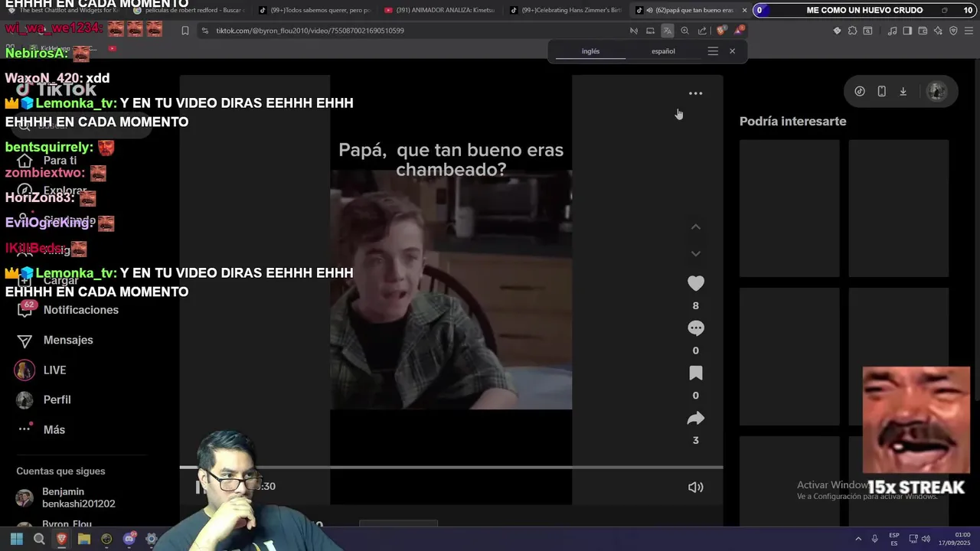Open TikTok header phone app icon
Viewport: 980px width, 551px height.
881,91
